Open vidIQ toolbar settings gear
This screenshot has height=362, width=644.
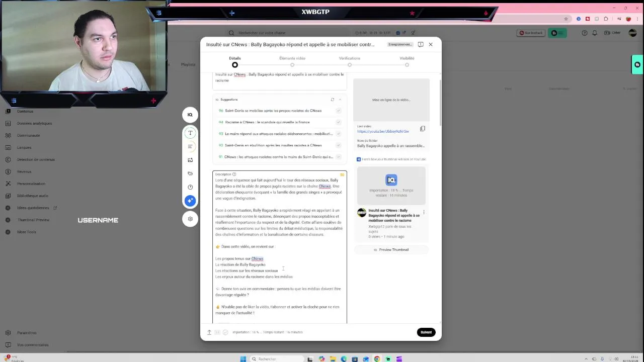190,219
